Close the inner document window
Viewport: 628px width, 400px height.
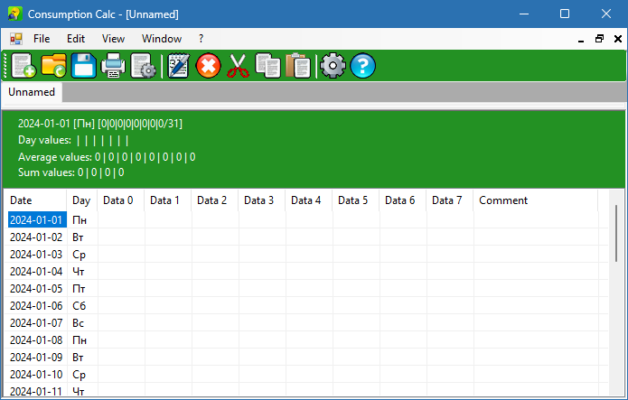618,39
